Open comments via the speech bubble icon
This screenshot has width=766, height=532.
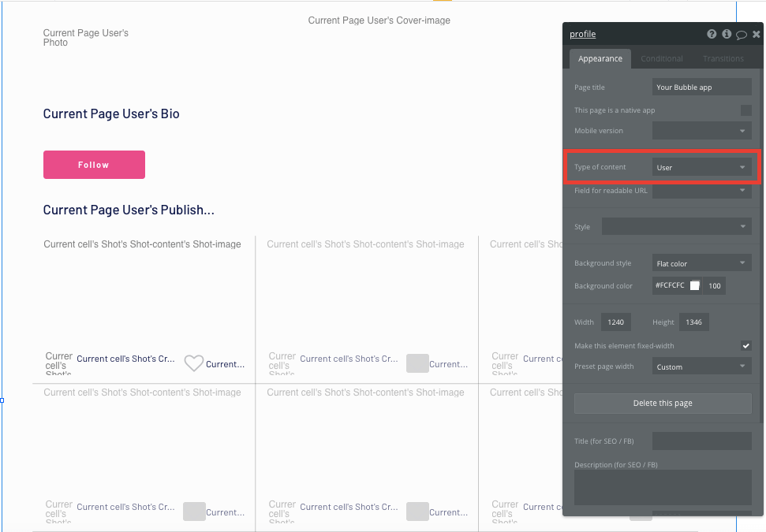[x=741, y=34]
